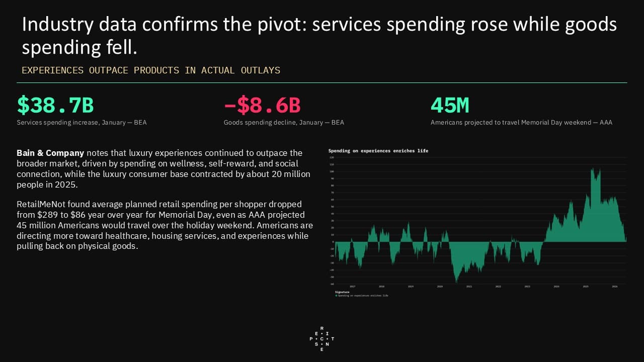644x362 pixels.
Task: Click the bold 'Bain & Company' text
Action: click(x=50, y=153)
